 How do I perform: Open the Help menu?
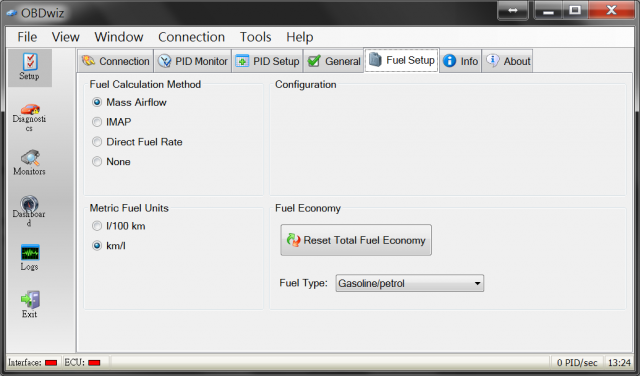pos(300,37)
